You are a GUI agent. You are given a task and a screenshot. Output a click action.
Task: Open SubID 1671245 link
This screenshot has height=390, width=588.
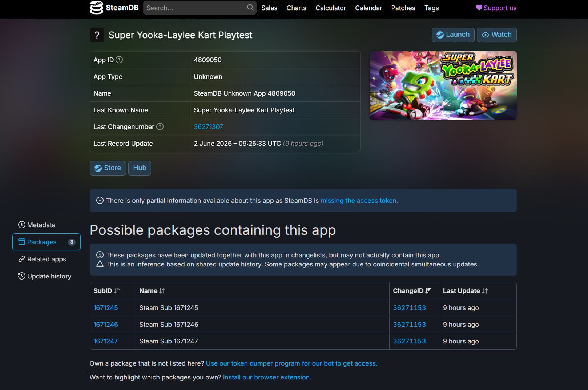(106, 308)
